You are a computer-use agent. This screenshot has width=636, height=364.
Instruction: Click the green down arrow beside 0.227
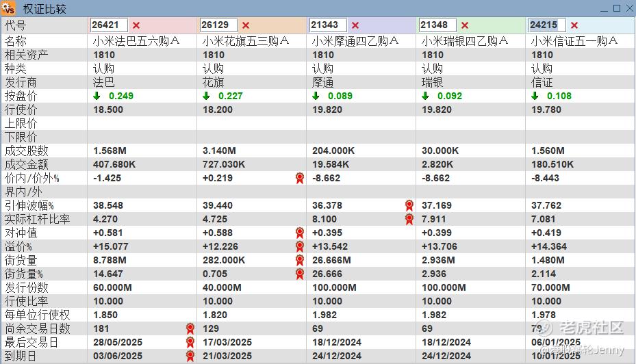click(206, 96)
